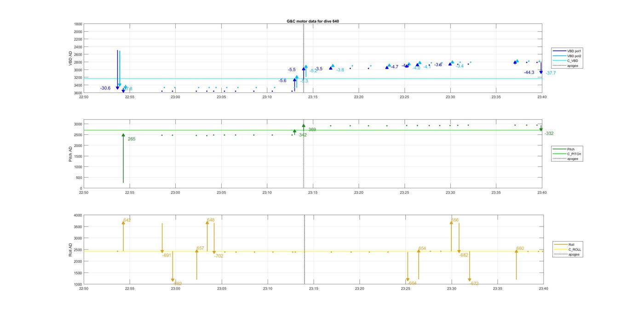Click the -3.8 data label in VBD plot
The height and width of the screenshot is (319, 644).
[340, 70]
